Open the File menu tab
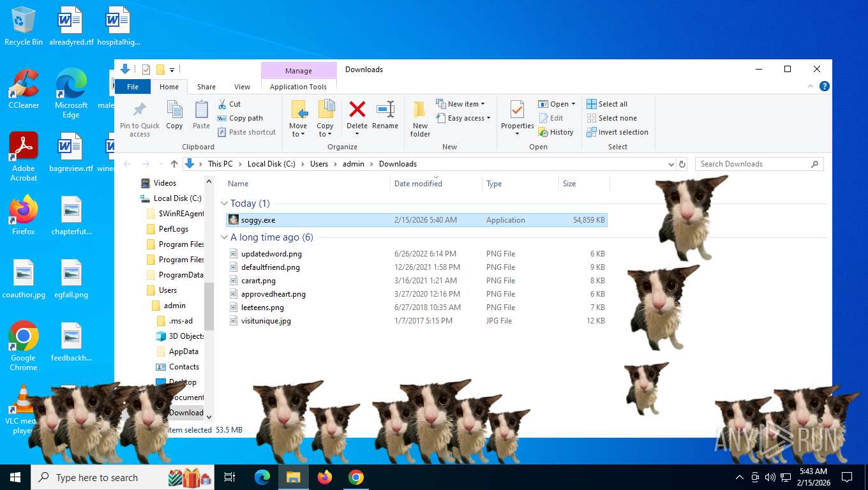The image size is (868, 490). (x=133, y=87)
